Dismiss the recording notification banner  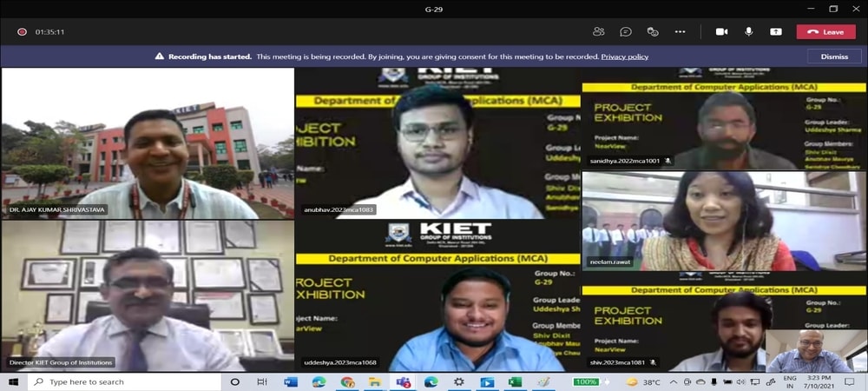833,56
